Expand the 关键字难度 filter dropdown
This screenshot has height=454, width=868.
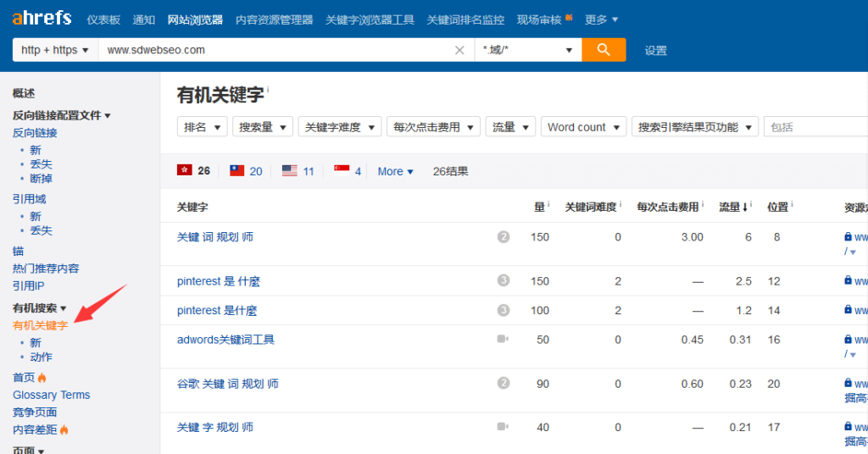(338, 127)
